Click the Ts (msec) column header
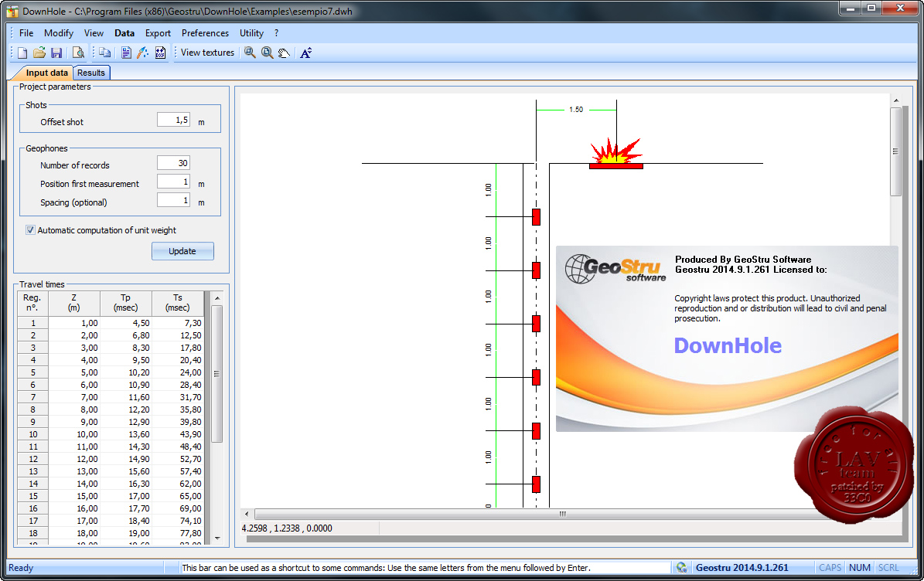924x581 pixels. click(x=178, y=303)
